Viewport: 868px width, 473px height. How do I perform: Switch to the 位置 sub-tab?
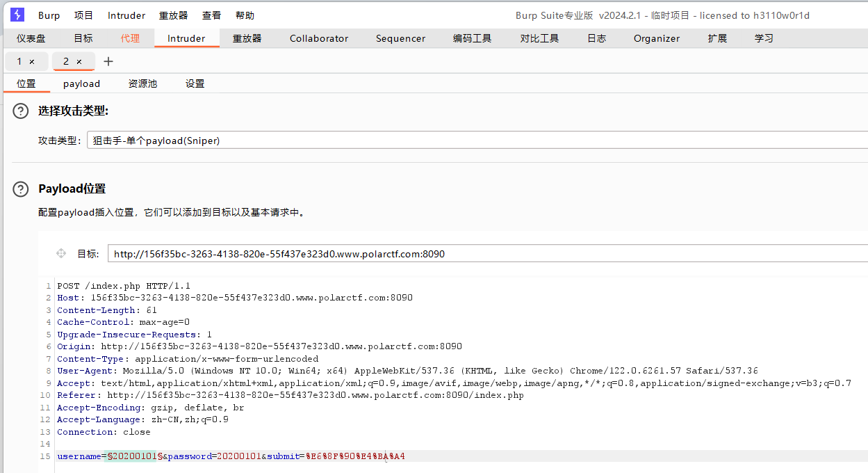coord(26,83)
